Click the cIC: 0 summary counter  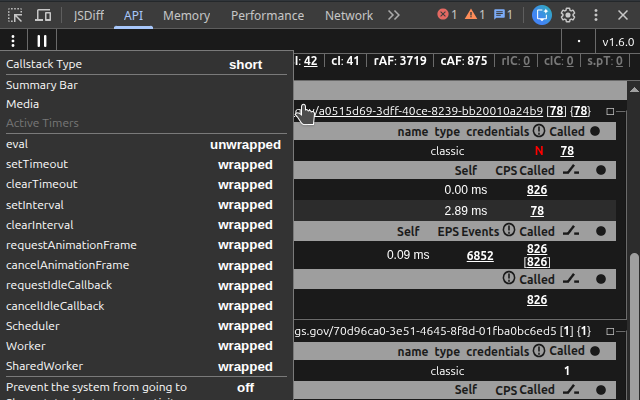(558, 61)
